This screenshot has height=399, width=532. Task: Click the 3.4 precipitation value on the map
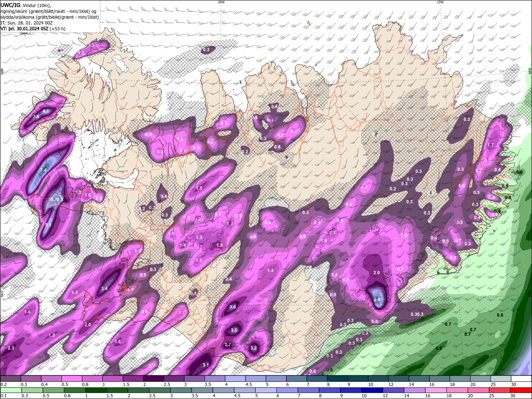[104, 288]
